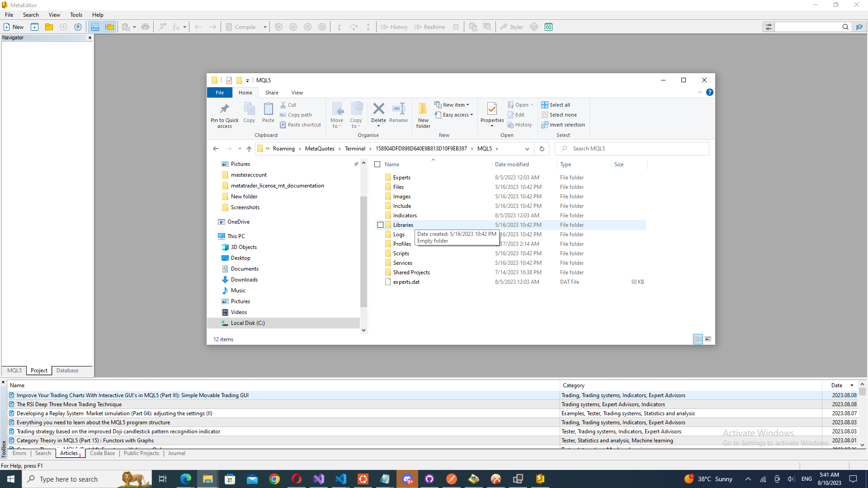
Task: Click the Pin to Quick access icon
Action: click(x=224, y=109)
